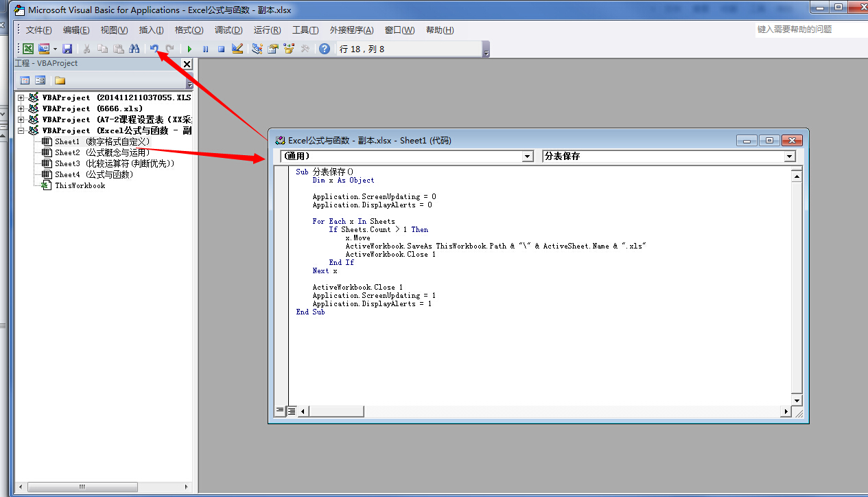868x497 pixels.
Task: Open 窗口(W) menu
Action: click(x=399, y=30)
